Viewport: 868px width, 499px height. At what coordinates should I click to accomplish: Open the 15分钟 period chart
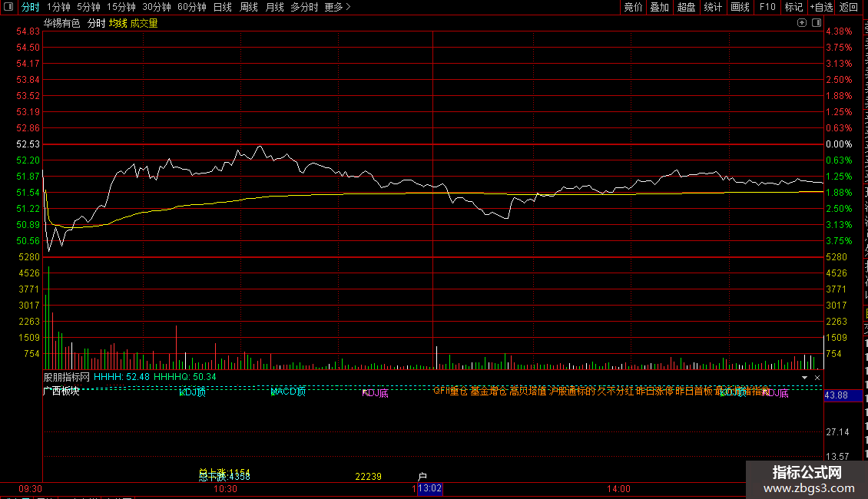[x=121, y=7]
